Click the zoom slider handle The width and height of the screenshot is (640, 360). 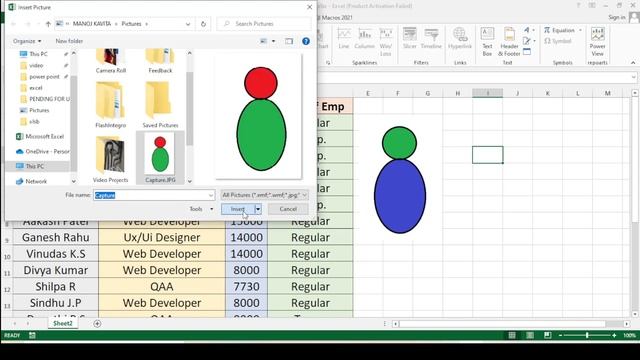[x=587, y=336]
